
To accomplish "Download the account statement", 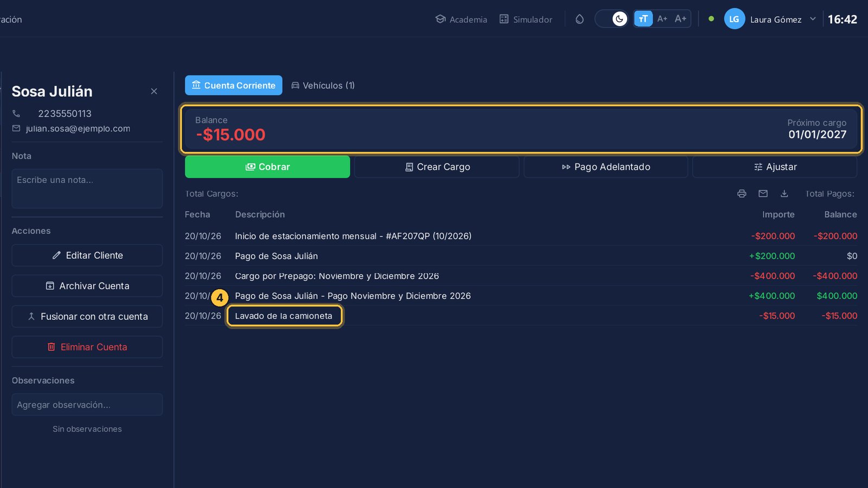I will coord(784,194).
